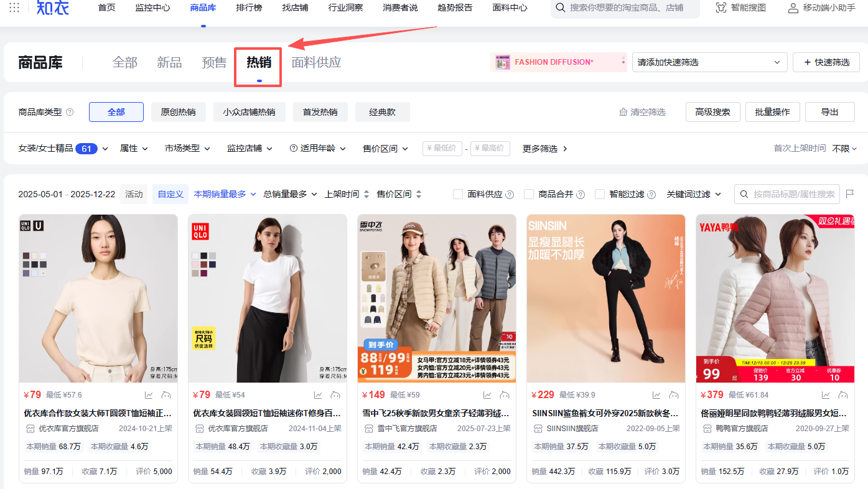The height and width of the screenshot is (489, 868).
Task: Go to 监控中心 in top navigation
Action: click(x=152, y=7)
